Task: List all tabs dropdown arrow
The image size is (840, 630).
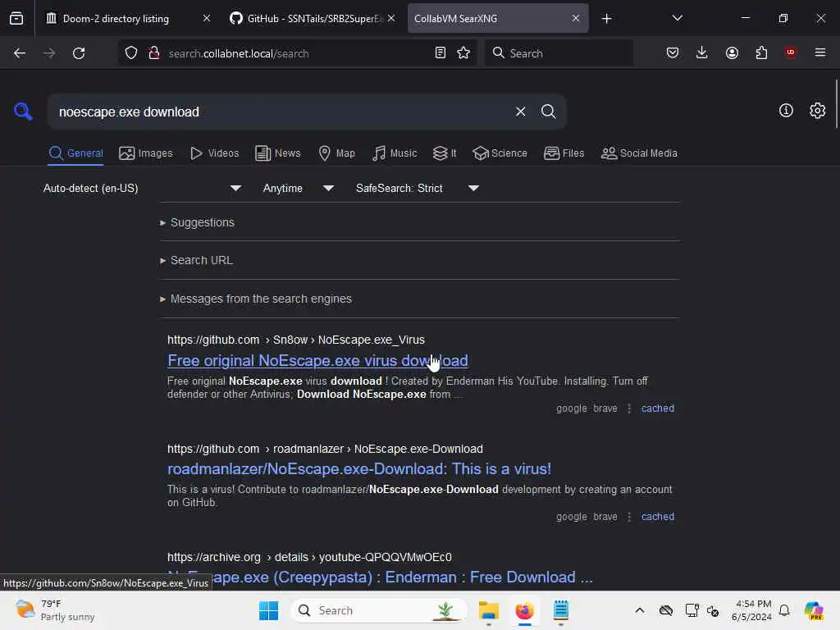Action: pos(677,18)
